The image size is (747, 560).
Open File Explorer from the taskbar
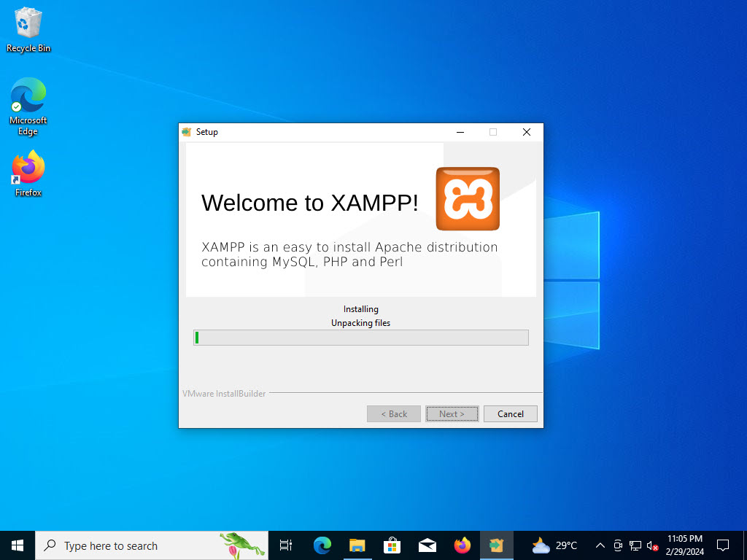357,545
